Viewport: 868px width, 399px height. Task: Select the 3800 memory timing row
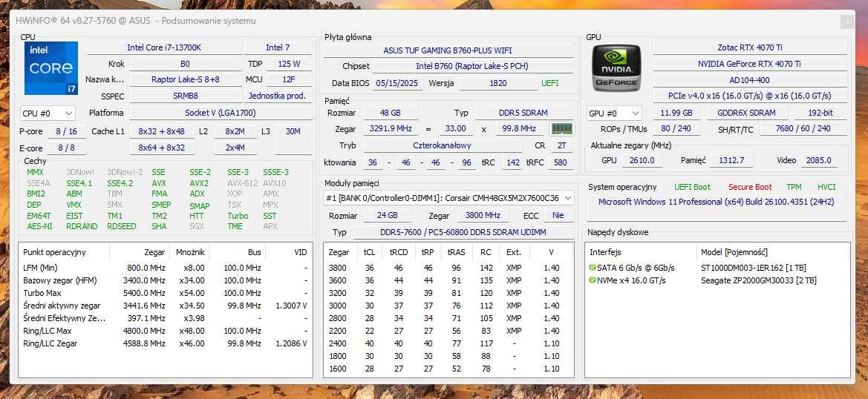click(448, 268)
